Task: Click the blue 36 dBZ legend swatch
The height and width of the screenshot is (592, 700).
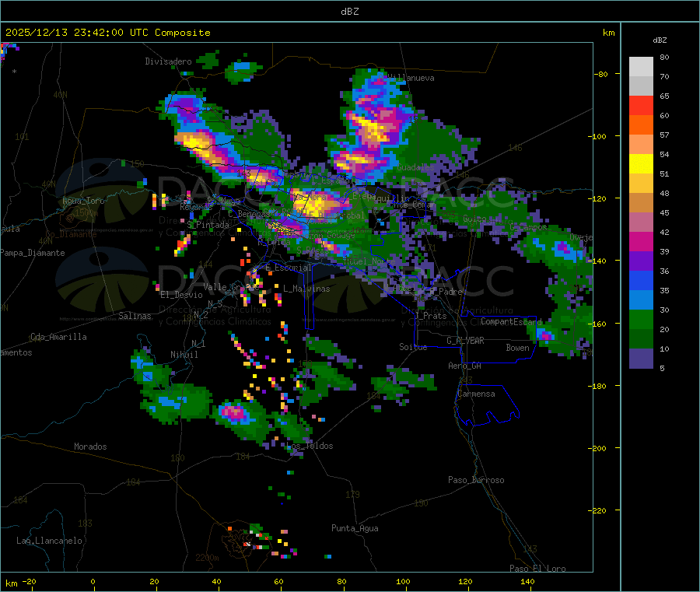Action: click(641, 280)
